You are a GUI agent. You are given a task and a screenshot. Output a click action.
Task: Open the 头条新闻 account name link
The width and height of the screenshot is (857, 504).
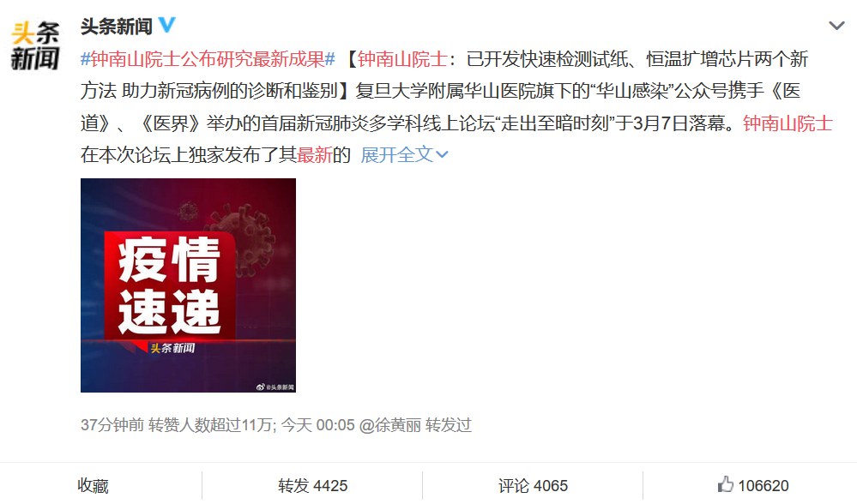pyautogui.click(x=117, y=26)
